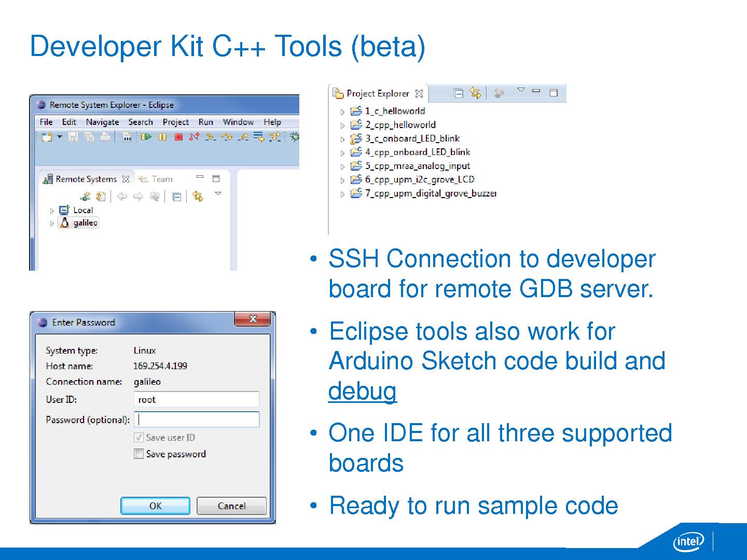Screen dimensions: 747x560
Task: Select the 6_cpp_upm_i2c_grove_LCD project
Action: [412, 179]
